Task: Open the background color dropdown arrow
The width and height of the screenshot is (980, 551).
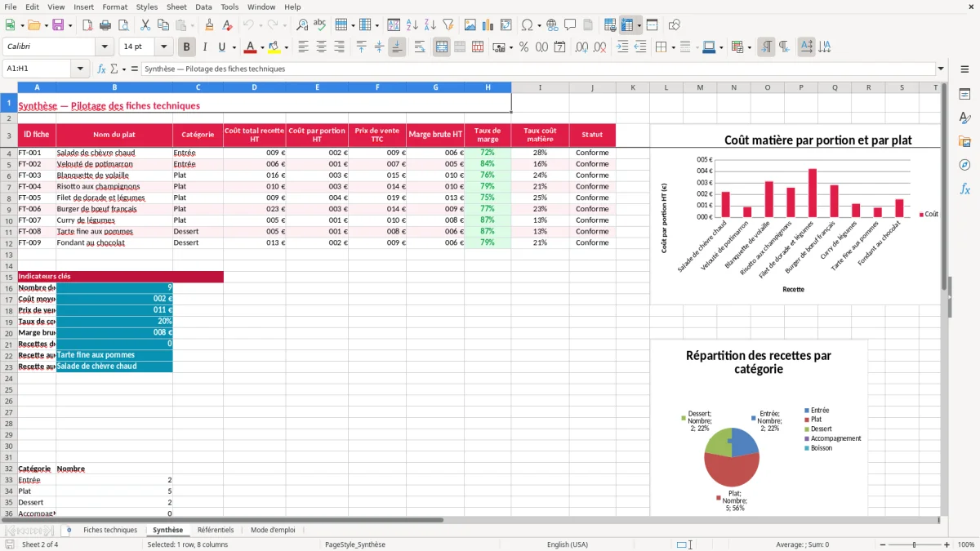Action: [x=286, y=47]
